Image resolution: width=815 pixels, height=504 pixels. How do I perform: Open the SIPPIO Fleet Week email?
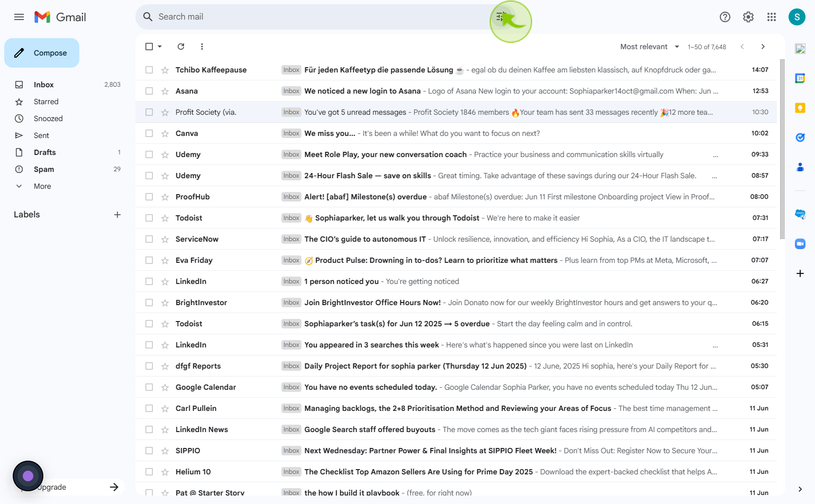[x=456, y=451]
